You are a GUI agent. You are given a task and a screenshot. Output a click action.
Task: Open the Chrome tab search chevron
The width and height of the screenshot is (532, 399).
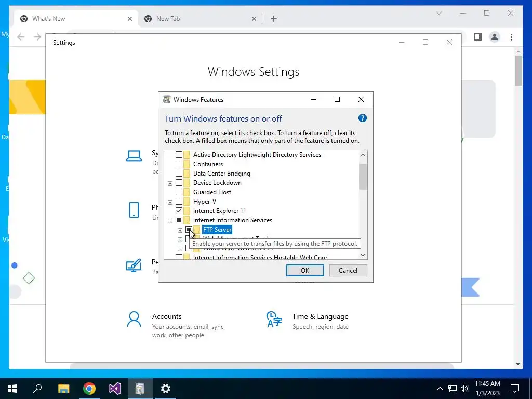(x=438, y=13)
